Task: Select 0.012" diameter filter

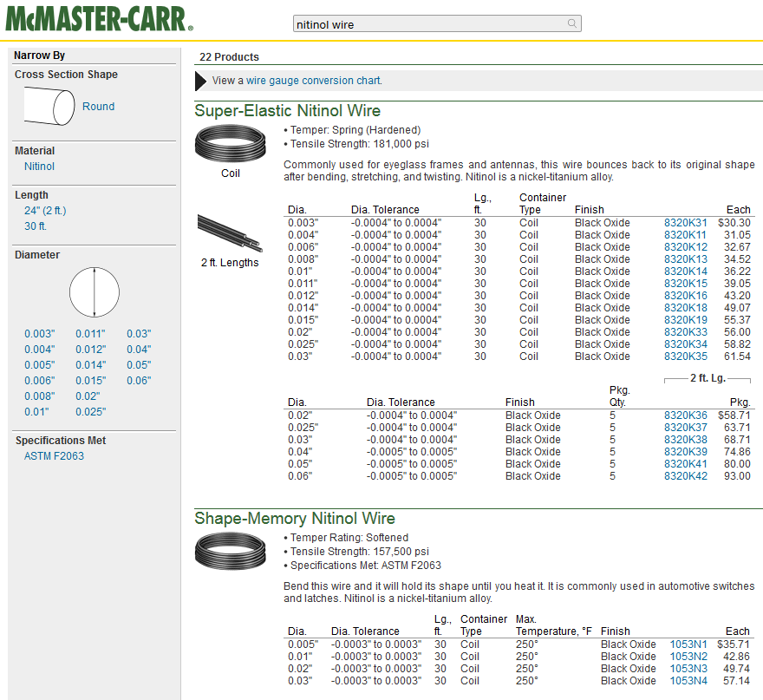Action: coord(91,350)
